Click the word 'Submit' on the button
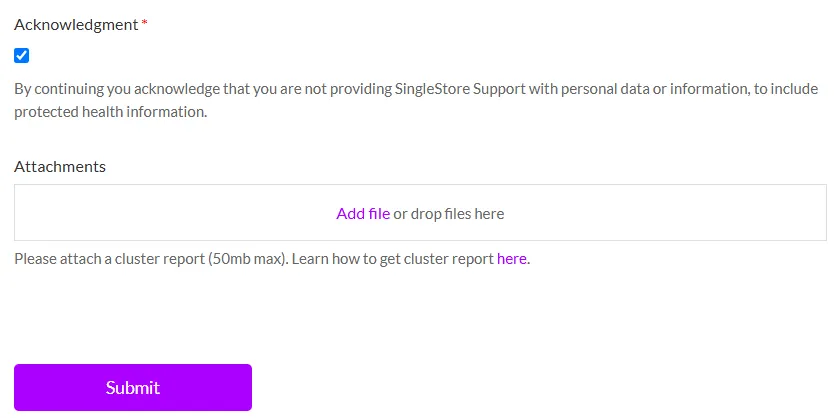Viewport: 834px width, 418px height. point(133,388)
